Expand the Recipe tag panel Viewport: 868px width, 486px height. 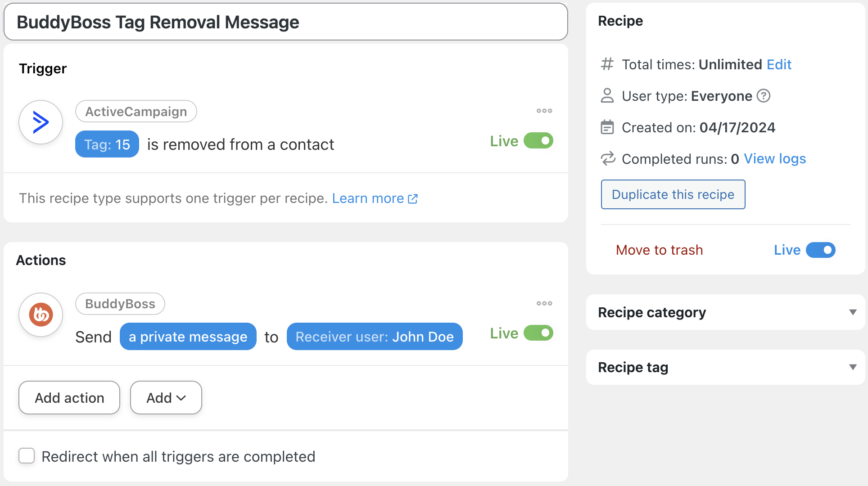(x=853, y=367)
